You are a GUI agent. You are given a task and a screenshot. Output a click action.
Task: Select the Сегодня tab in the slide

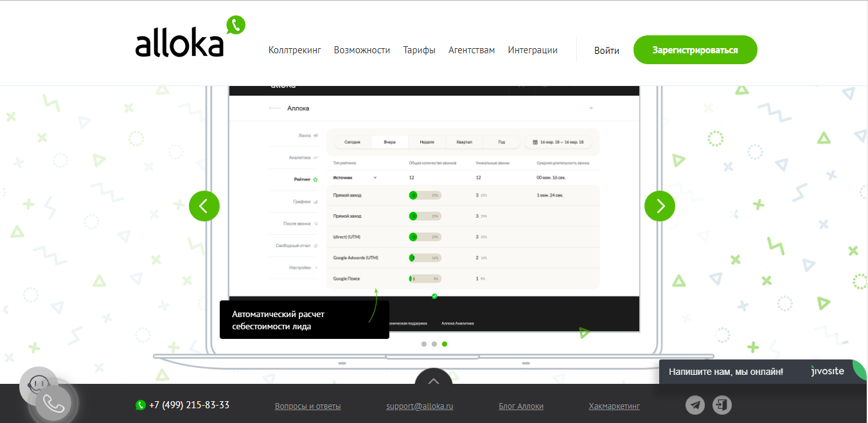(x=352, y=142)
